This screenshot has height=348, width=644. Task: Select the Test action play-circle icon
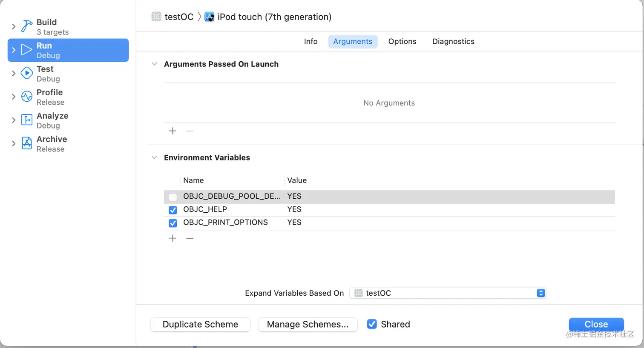coord(27,73)
